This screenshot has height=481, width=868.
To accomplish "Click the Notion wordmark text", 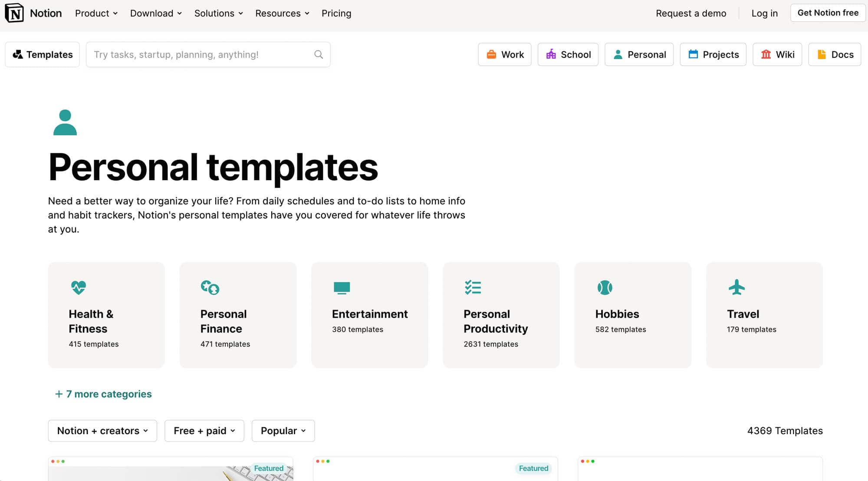I will click(x=46, y=13).
